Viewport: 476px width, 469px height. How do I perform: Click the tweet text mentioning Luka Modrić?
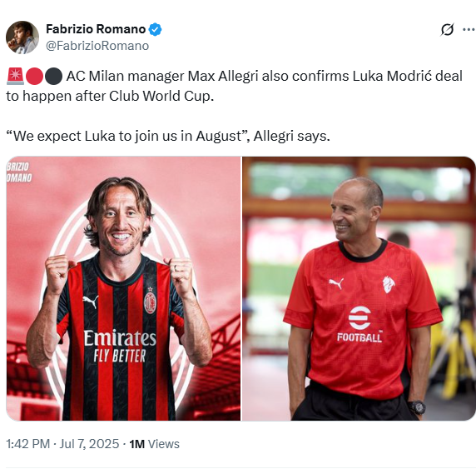[235, 86]
